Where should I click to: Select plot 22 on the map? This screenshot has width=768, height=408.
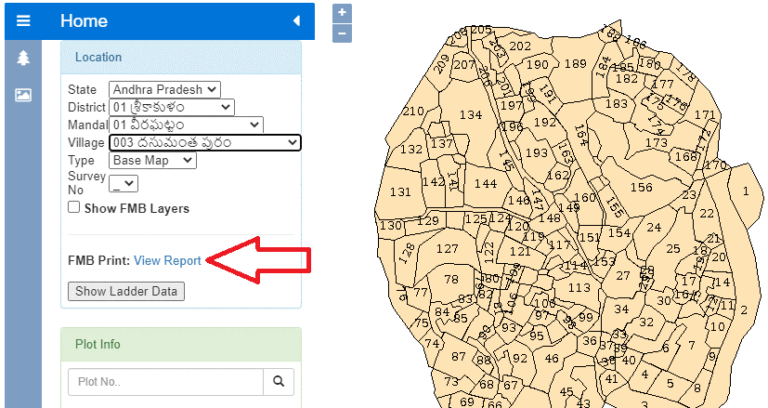pyautogui.click(x=707, y=214)
